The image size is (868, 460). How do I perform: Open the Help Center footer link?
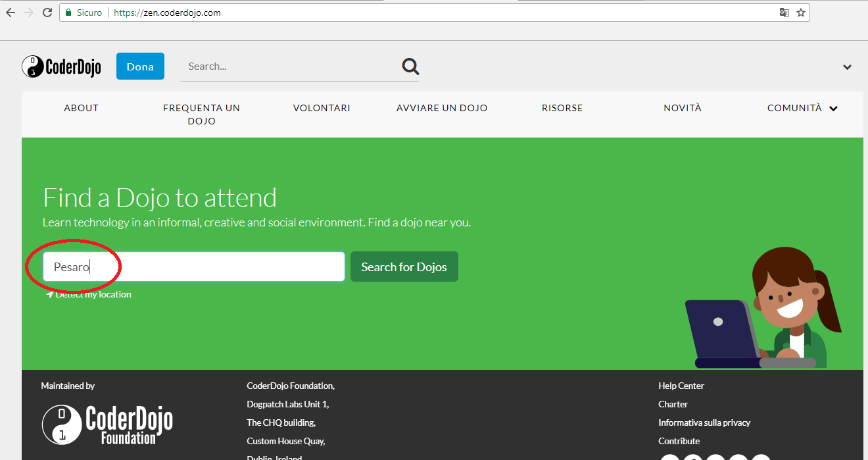(x=681, y=386)
